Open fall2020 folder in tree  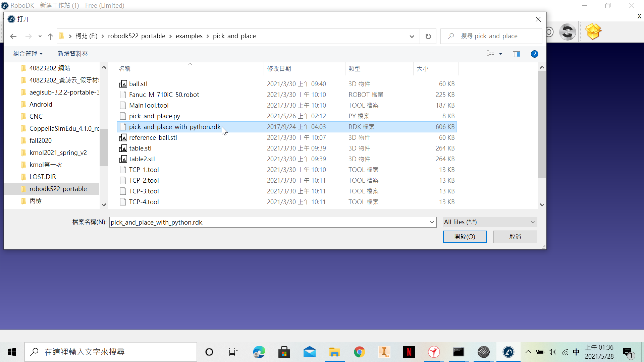coord(40,140)
